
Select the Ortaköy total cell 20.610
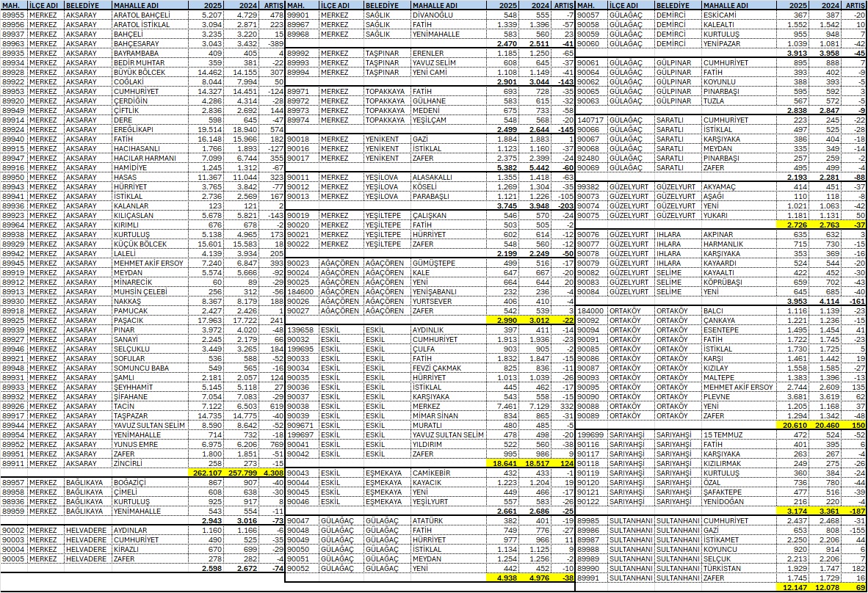(x=795, y=424)
